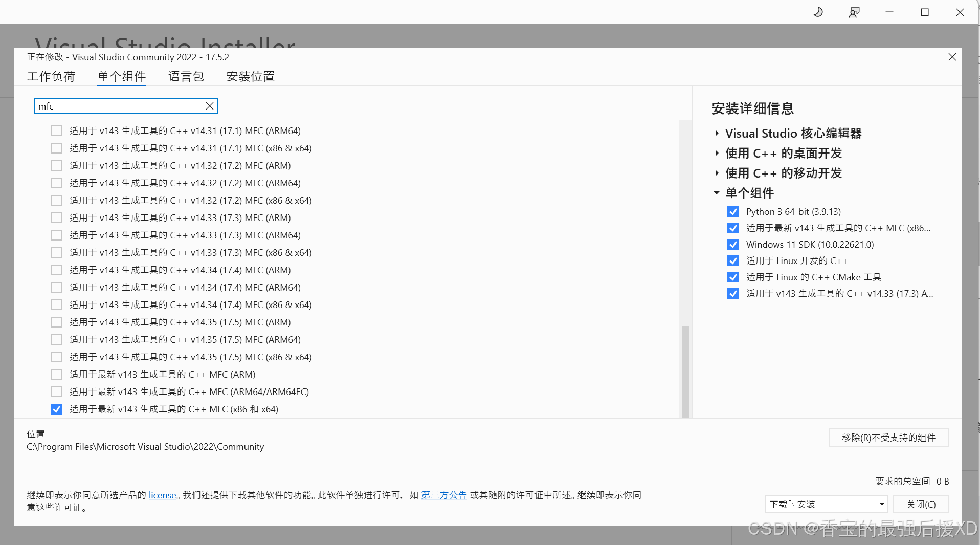Viewport: 980px width, 545px height.
Task: Expand 使用 C++ 的桌面开发 section
Action: (717, 153)
